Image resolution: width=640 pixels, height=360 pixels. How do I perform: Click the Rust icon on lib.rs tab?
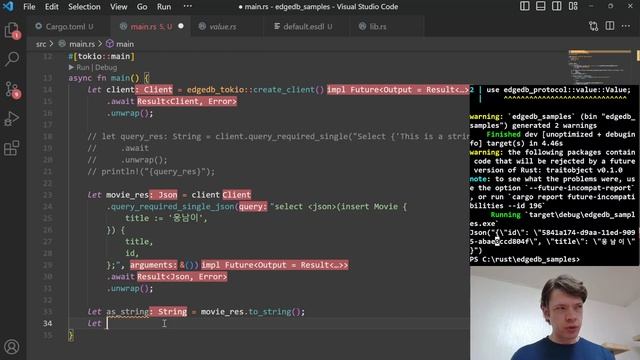point(362,26)
